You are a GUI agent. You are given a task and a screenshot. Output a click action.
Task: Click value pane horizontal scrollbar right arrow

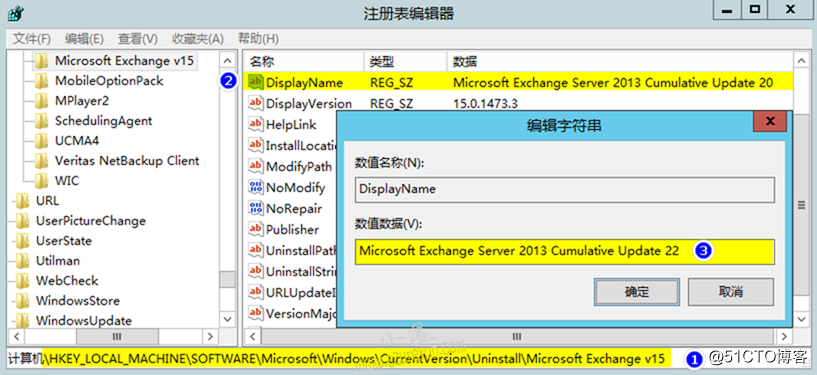784,336
